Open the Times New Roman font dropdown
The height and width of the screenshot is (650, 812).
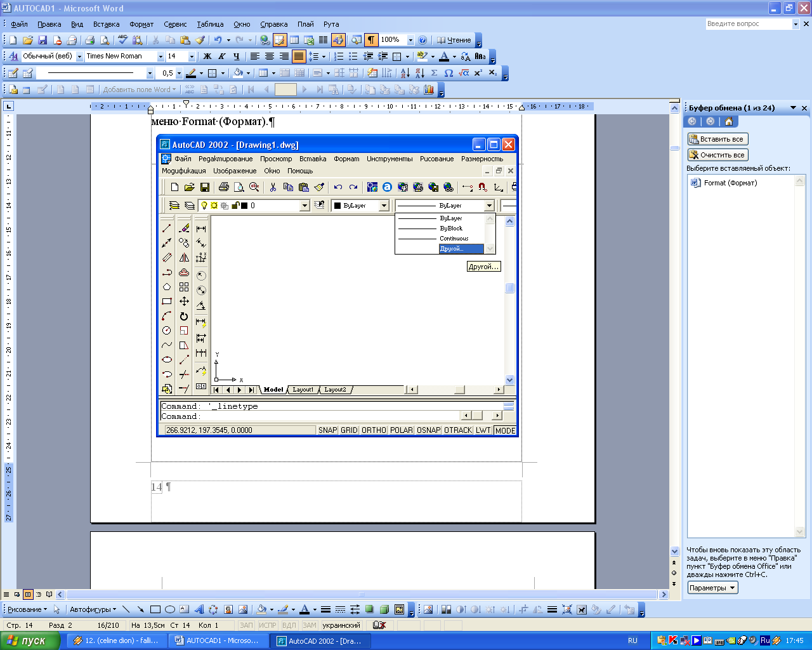coord(160,56)
